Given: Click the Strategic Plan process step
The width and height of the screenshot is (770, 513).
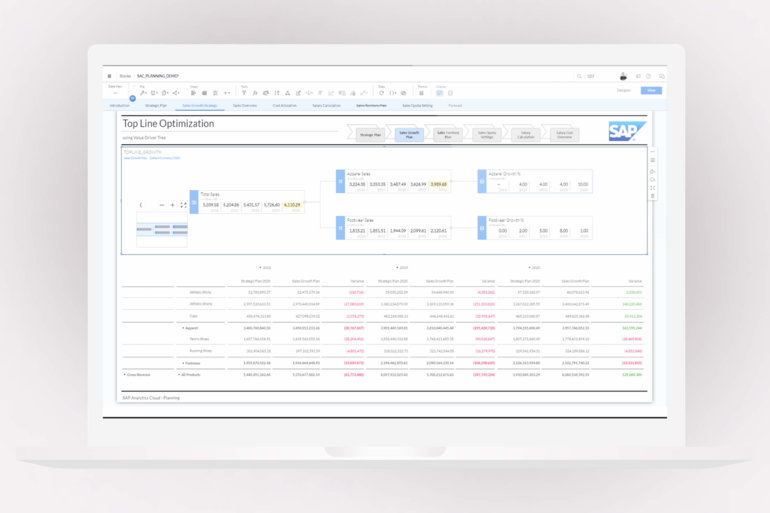Looking at the screenshot, I should click(x=370, y=135).
